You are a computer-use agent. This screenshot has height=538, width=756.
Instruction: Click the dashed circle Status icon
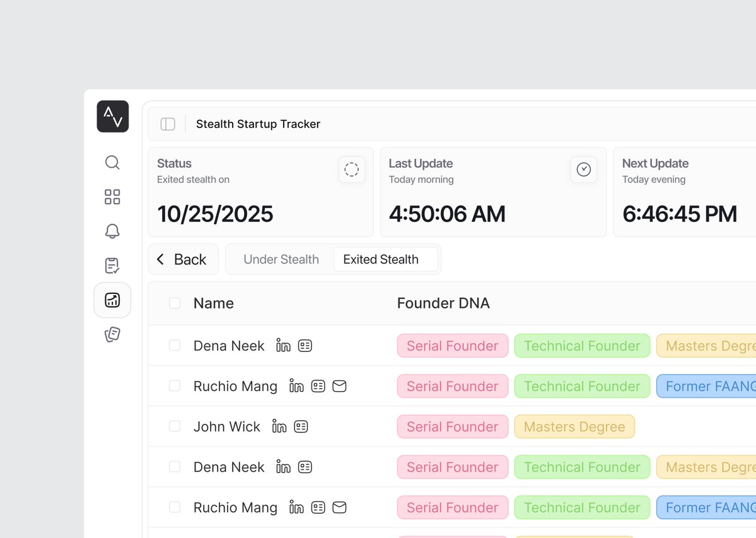pyautogui.click(x=351, y=169)
